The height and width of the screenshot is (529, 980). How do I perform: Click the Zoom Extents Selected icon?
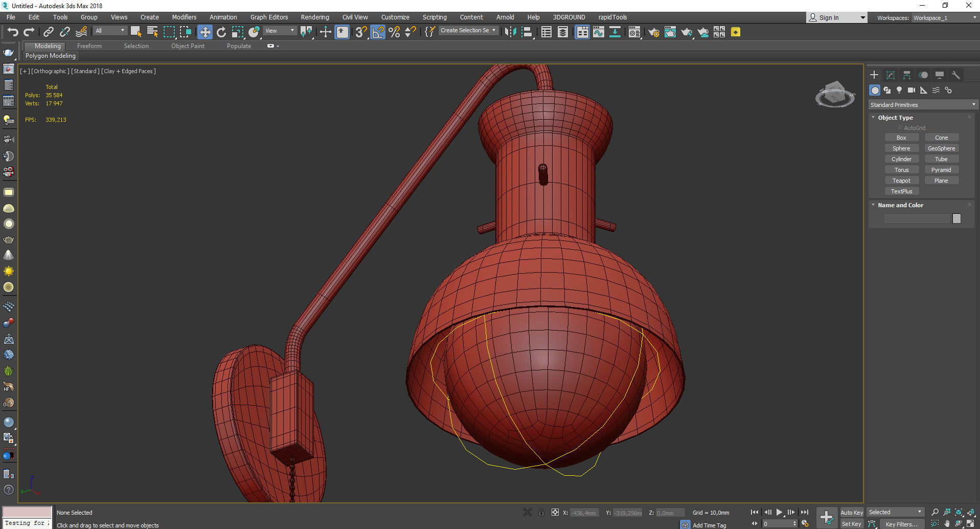pos(959,512)
